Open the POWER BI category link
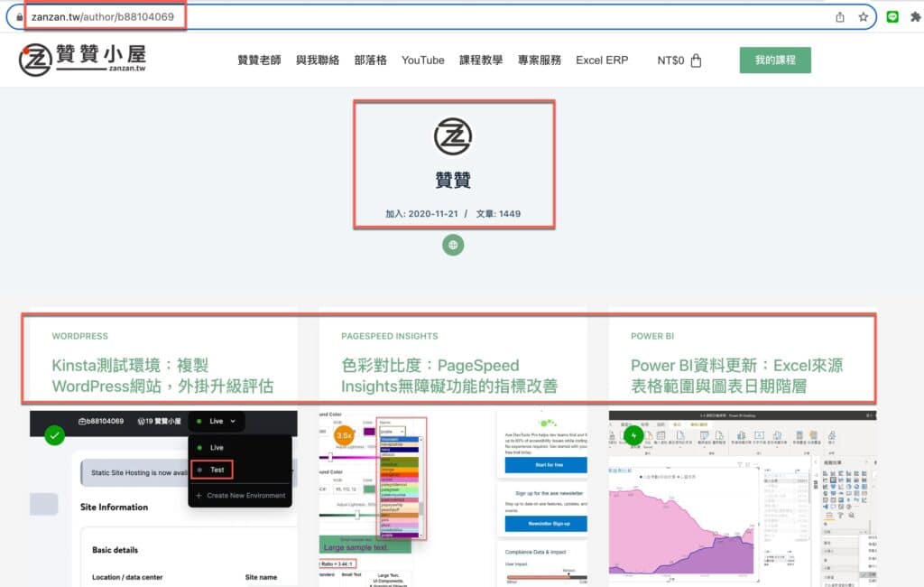The height and width of the screenshot is (587, 924). pos(652,336)
